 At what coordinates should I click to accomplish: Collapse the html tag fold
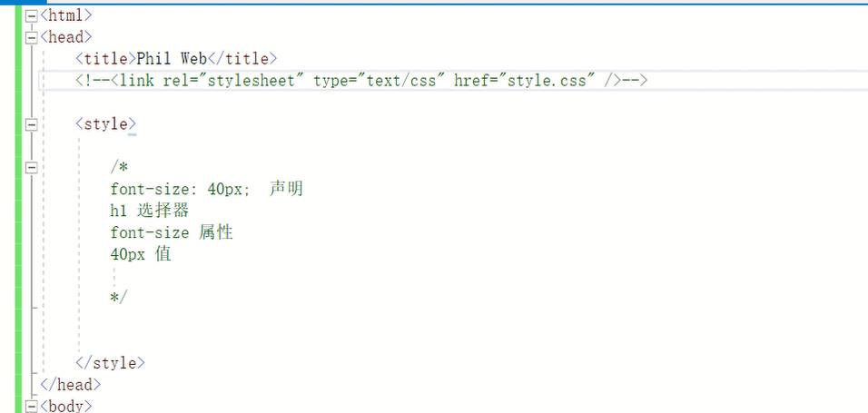tap(32, 16)
